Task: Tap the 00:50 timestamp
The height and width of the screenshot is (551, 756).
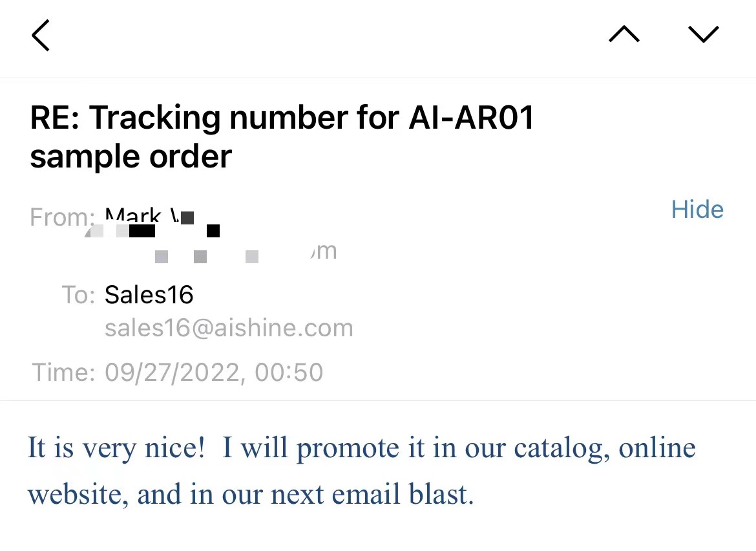Action: [x=289, y=373]
